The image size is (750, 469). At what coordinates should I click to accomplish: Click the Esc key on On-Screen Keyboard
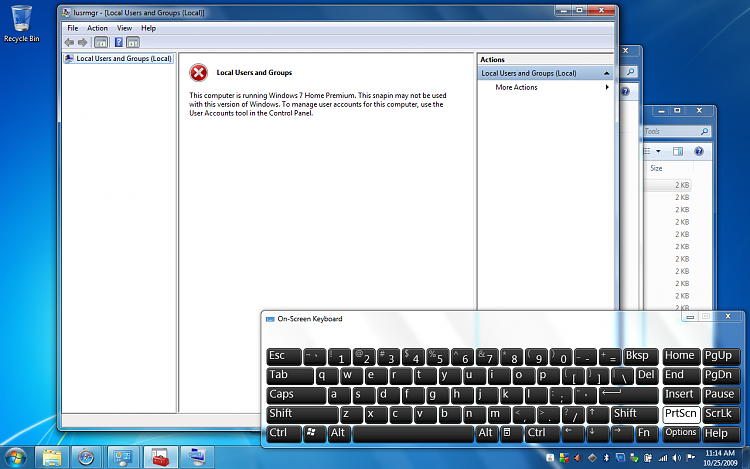click(284, 357)
